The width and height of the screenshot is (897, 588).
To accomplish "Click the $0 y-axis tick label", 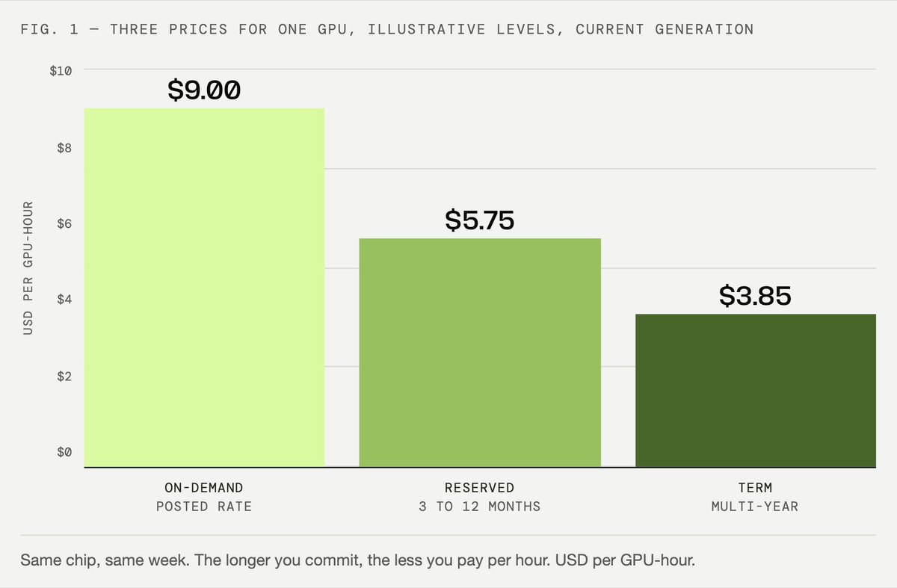I will click(x=66, y=452).
